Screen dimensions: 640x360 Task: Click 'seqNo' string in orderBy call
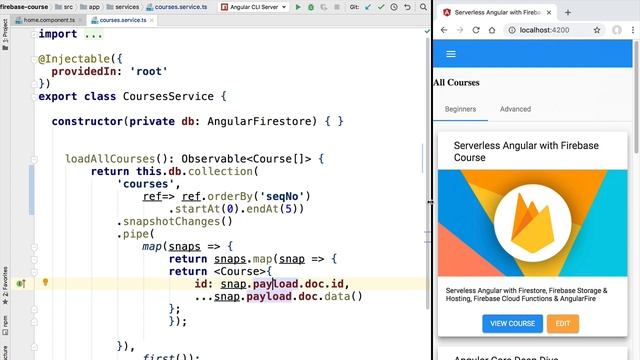(x=282, y=196)
